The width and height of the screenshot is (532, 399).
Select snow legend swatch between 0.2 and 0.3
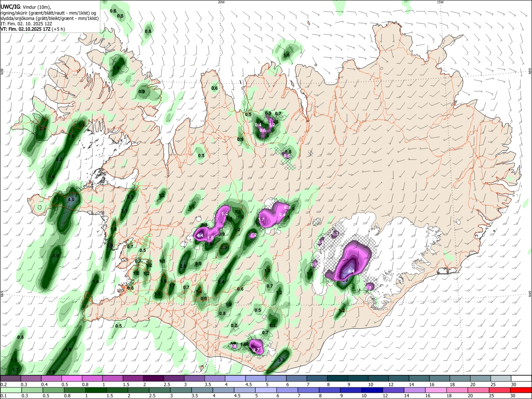pos(10,379)
